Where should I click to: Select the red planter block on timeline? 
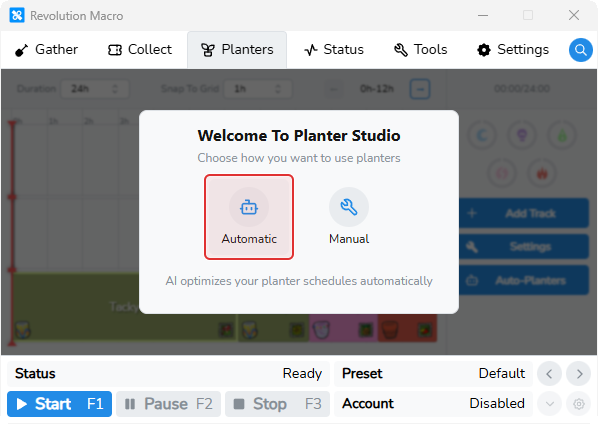[407, 328]
